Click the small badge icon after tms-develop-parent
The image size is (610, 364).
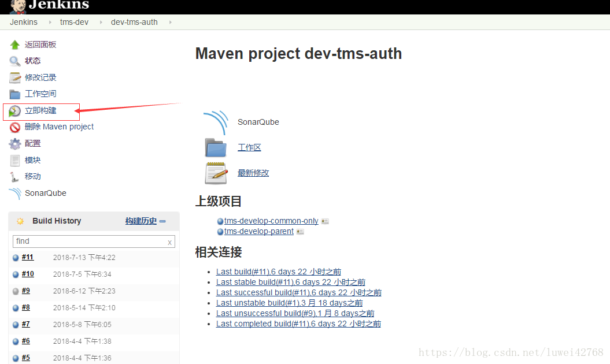click(x=300, y=232)
